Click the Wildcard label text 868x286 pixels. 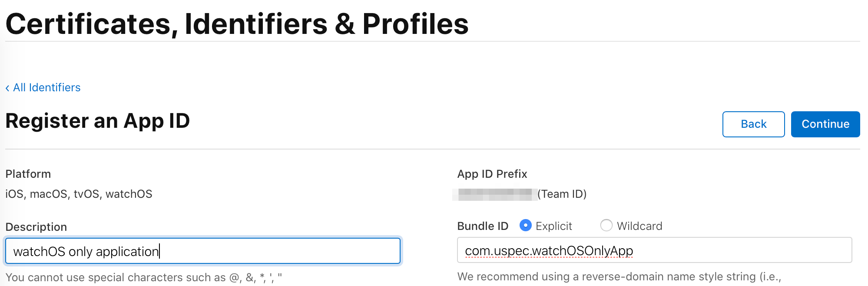pyautogui.click(x=639, y=226)
